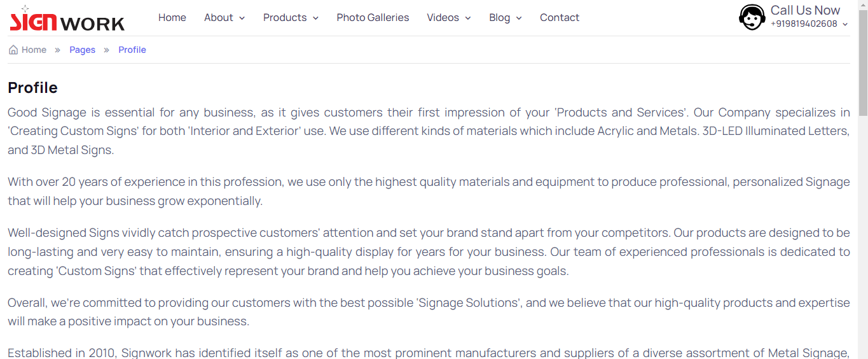Click the +919819402608 phone number
The height and width of the screenshot is (359, 868).
[x=804, y=24]
